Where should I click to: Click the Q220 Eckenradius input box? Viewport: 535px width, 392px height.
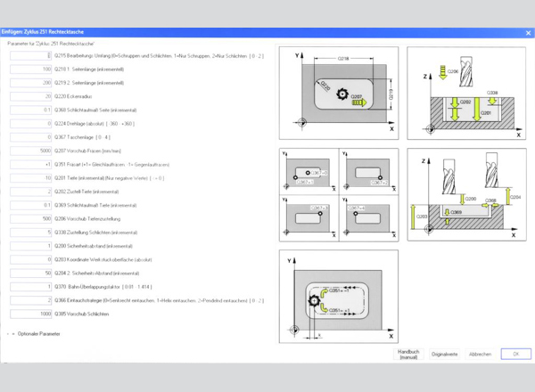31,96
